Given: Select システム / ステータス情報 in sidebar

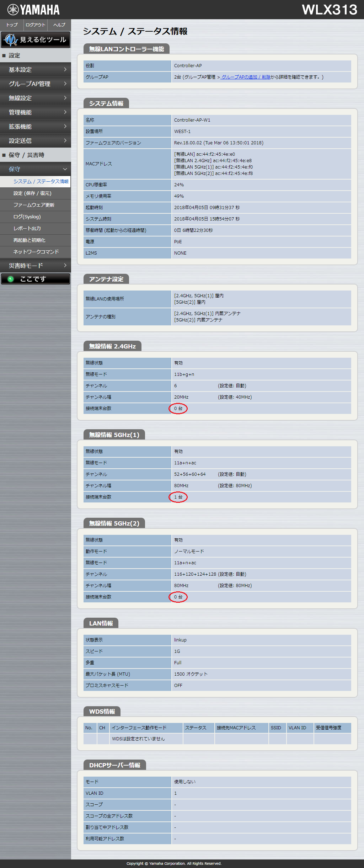Looking at the screenshot, I should pyautogui.click(x=41, y=181).
